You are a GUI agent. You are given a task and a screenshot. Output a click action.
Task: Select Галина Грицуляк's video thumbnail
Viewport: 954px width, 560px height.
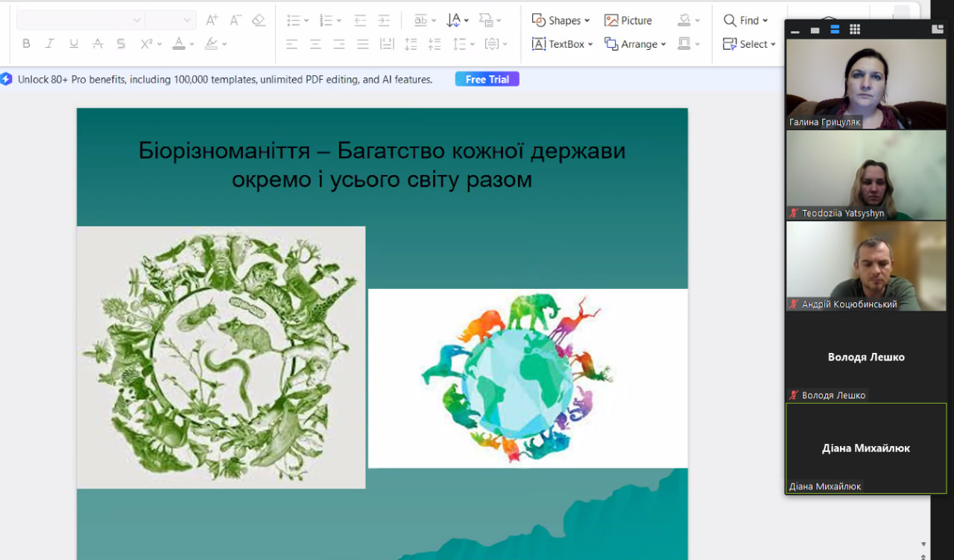[866, 84]
